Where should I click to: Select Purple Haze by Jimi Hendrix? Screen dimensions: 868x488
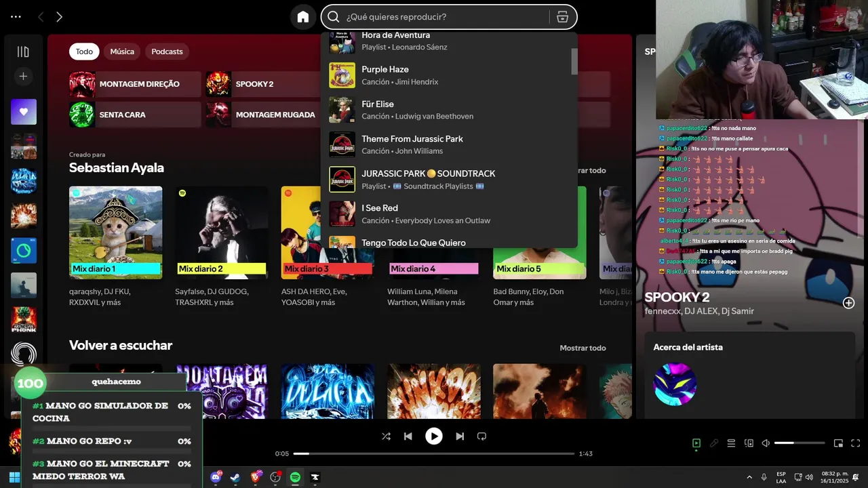point(449,75)
